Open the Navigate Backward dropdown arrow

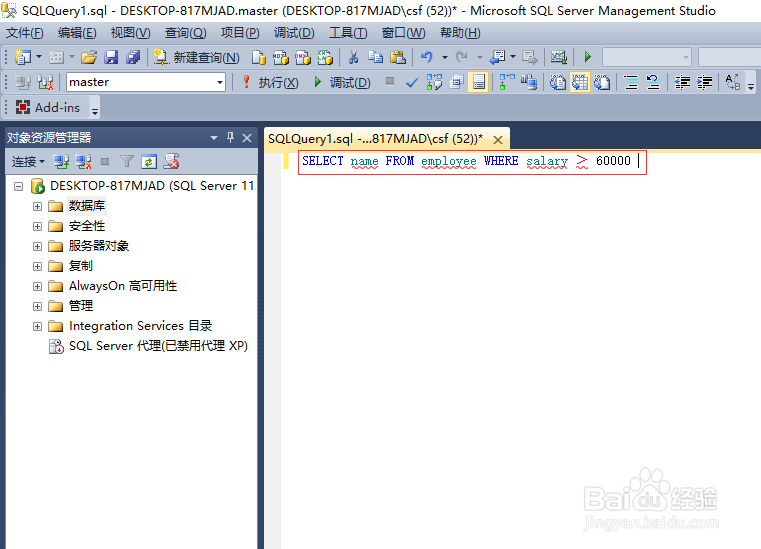point(513,57)
